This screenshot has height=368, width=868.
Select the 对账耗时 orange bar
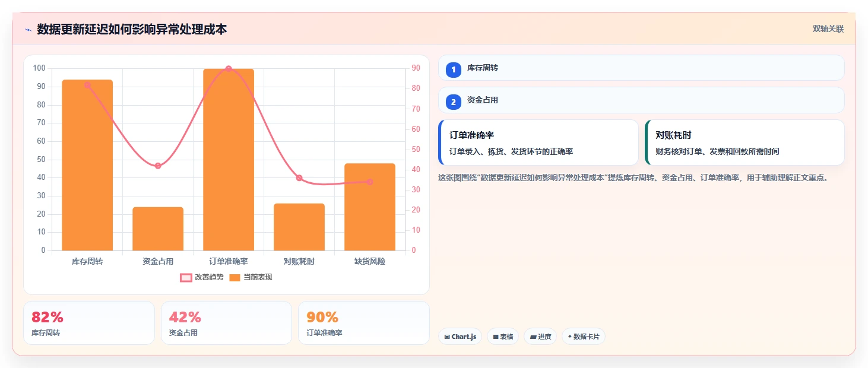click(x=299, y=227)
